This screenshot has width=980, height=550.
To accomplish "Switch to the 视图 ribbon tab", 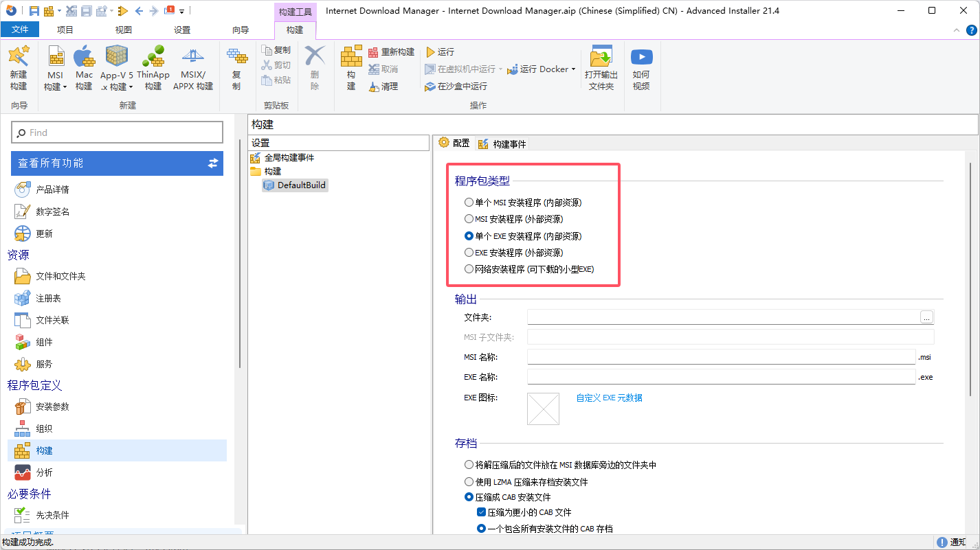I will tap(124, 30).
